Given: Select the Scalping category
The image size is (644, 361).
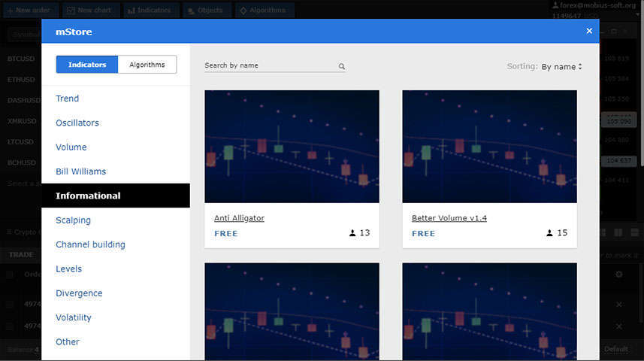Looking at the screenshot, I should tap(74, 220).
